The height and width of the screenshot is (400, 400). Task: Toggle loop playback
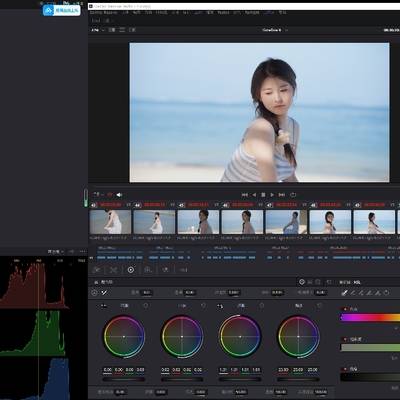click(293, 195)
